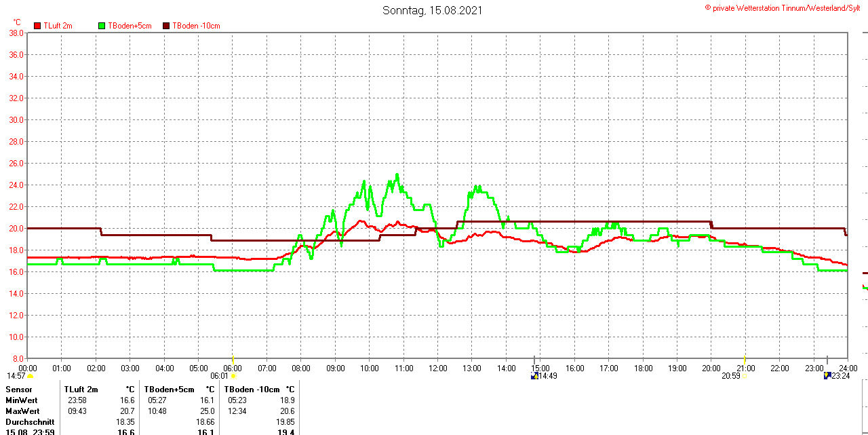Click the yellow half-sun icon beside 14:57

point(30,376)
